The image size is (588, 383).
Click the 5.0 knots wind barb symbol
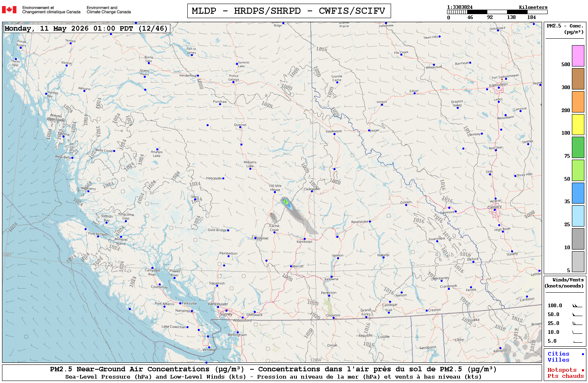tap(577, 341)
